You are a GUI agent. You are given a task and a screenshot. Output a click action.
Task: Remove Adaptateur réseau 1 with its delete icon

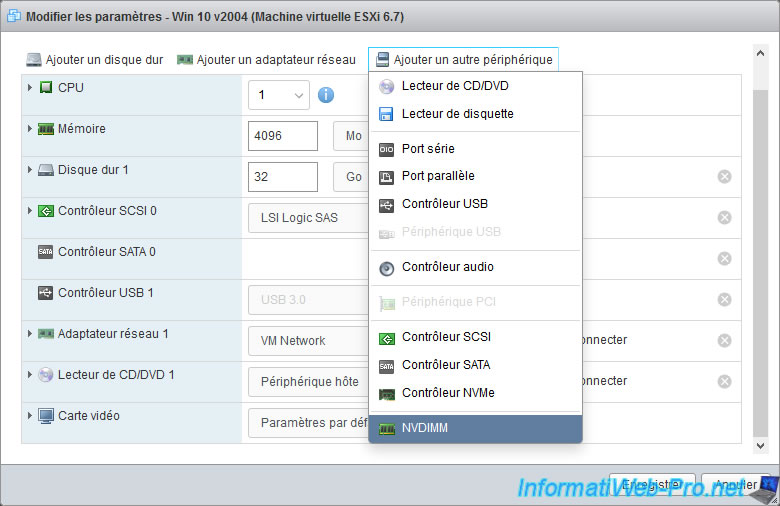click(x=724, y=340)
